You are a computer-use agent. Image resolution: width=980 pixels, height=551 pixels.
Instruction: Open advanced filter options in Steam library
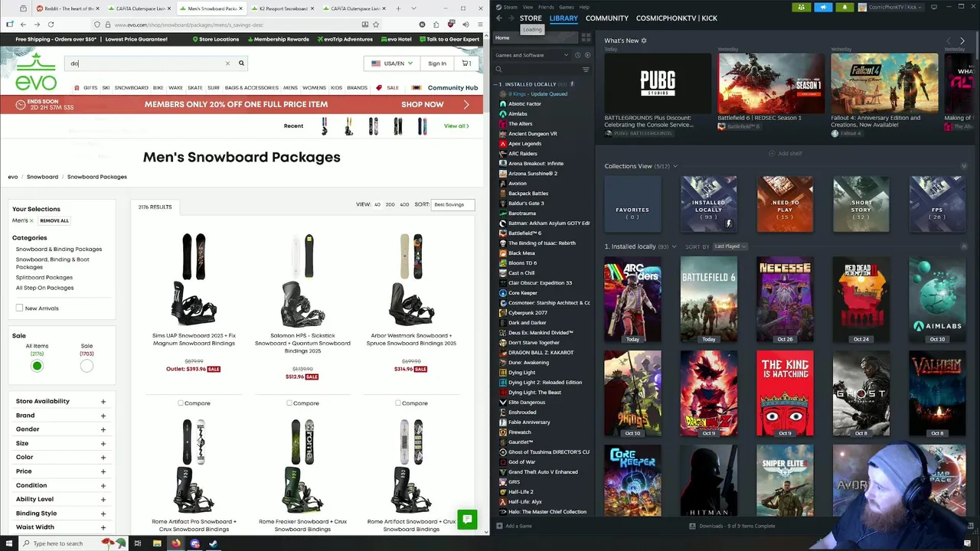pos(586,70)
